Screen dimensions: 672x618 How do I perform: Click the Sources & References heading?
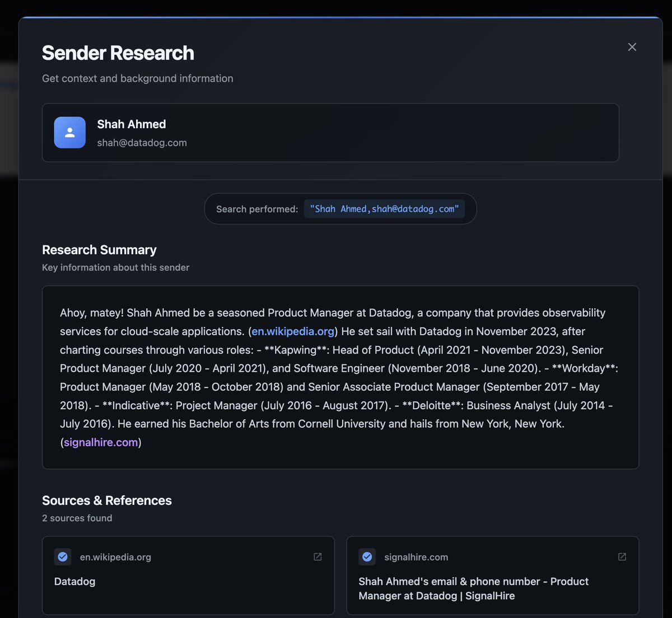coord(107,500)
